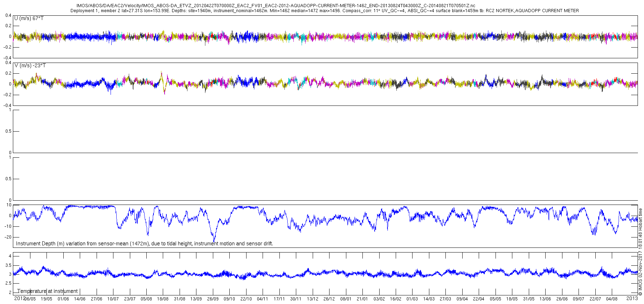Select the 'V (m/s) -23°T' panel label

[30, 65]
